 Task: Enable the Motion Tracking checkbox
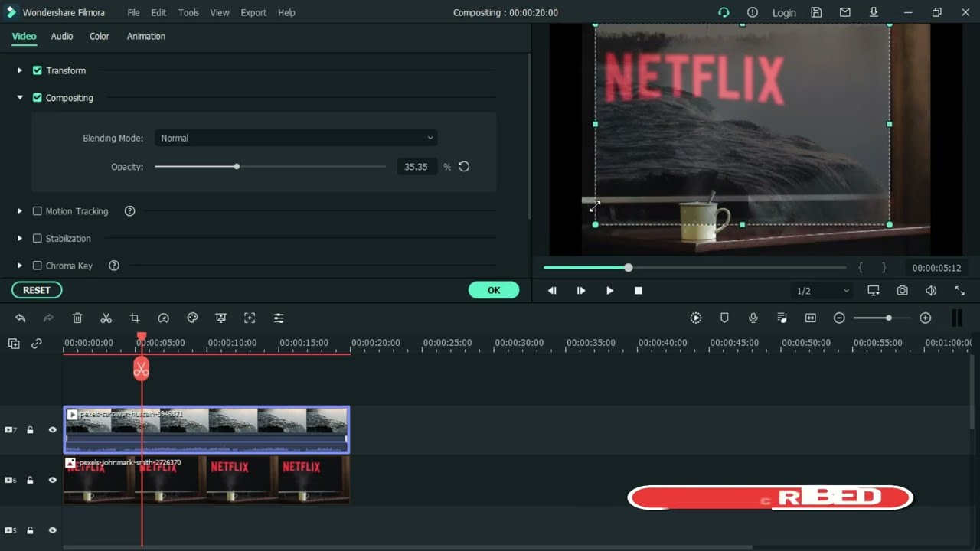(x=37, y=211)
